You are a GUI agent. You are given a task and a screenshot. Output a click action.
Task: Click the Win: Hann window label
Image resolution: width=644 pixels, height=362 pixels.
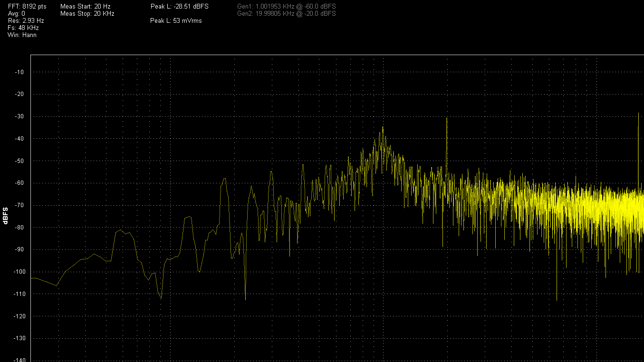point(22,35)
